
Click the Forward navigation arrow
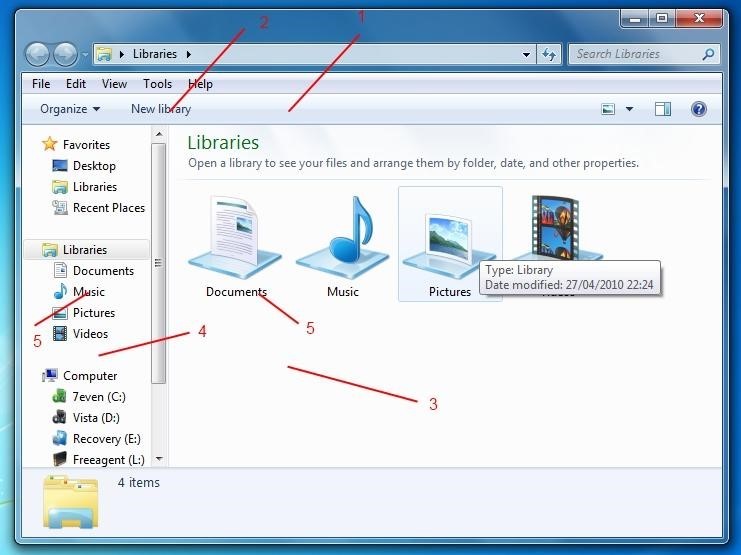66,54
